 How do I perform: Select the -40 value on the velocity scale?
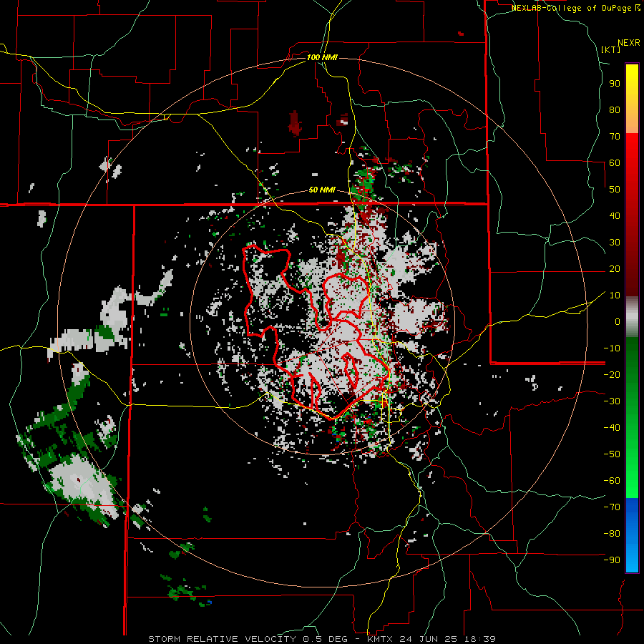point(612,428)
